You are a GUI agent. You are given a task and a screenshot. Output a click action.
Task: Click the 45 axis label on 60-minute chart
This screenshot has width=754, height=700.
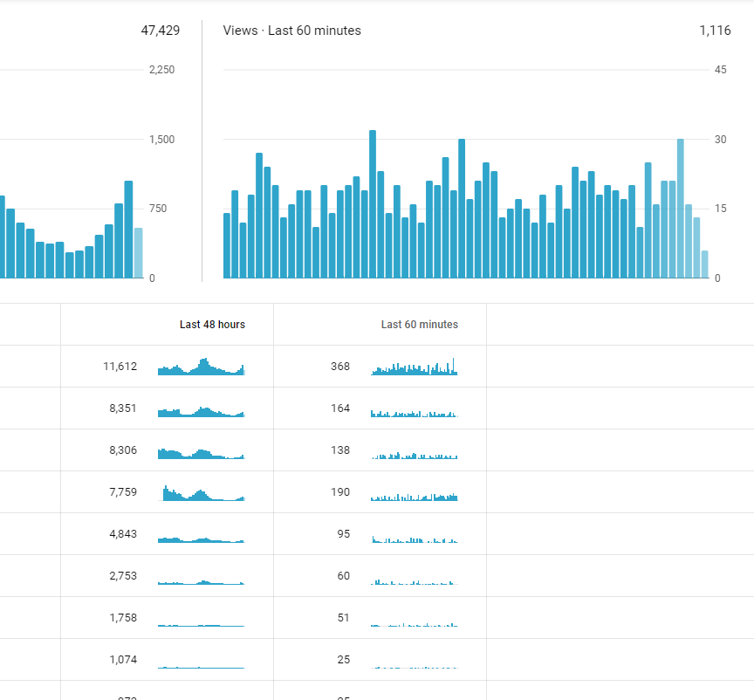click(720, 70)
